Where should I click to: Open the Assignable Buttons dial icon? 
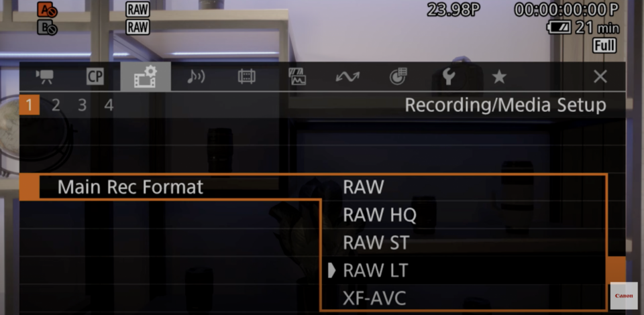(398, 76)
